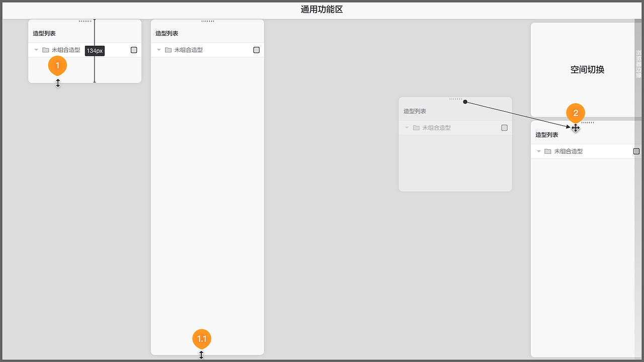Click the folder icon beside 未组合造型 in first panel

point(45,50)
